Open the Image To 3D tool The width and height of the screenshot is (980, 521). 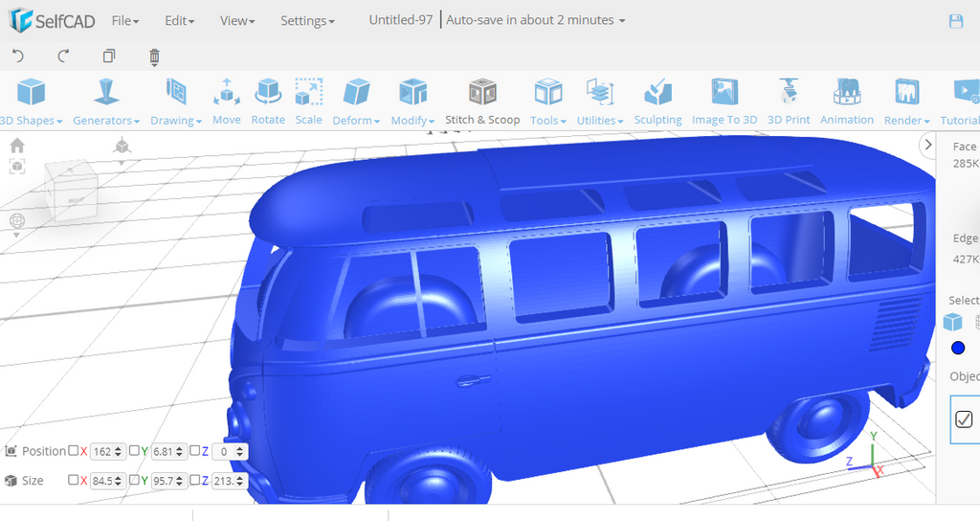(724, 102)
